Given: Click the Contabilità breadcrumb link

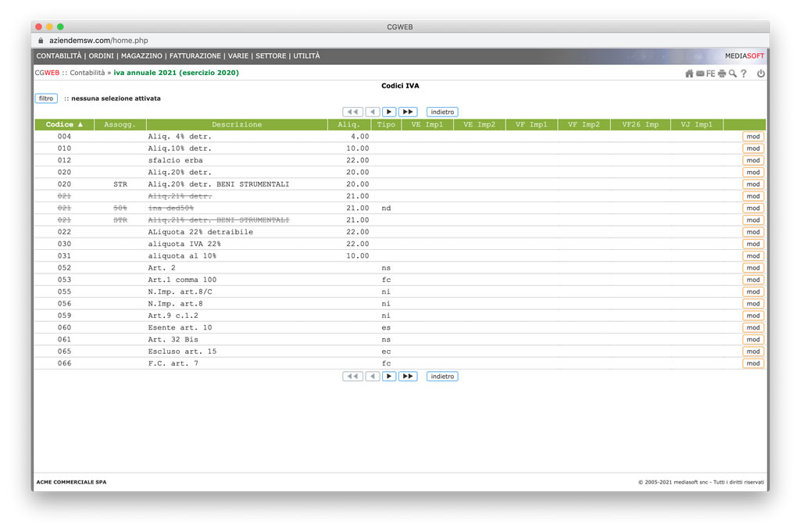Looking at the screenshot, I should tap(87, 73).
